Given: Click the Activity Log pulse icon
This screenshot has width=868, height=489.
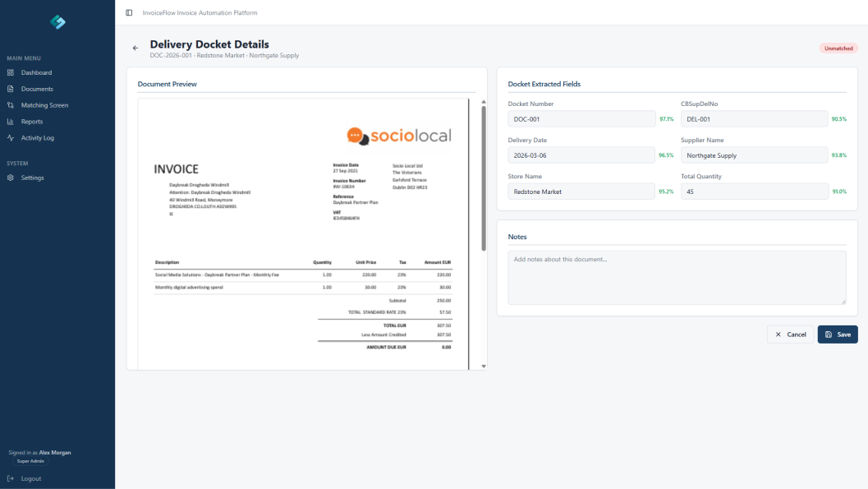Looking at the screenshot, I should (x=11, y=138).
